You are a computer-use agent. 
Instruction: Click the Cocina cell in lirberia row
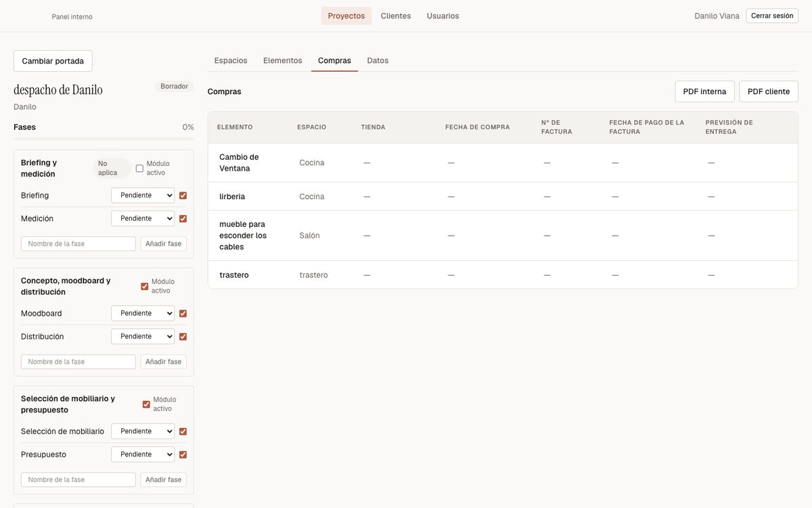[x=312, y=196]
